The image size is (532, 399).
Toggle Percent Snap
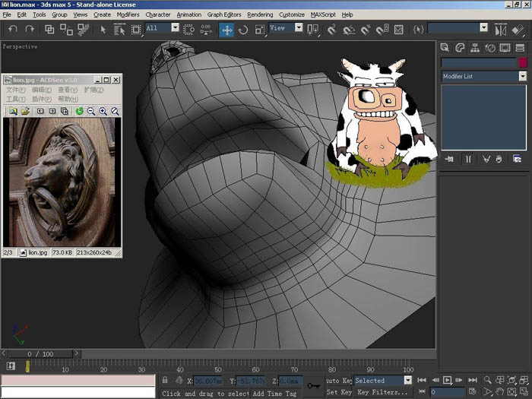(x=366, y=30)
